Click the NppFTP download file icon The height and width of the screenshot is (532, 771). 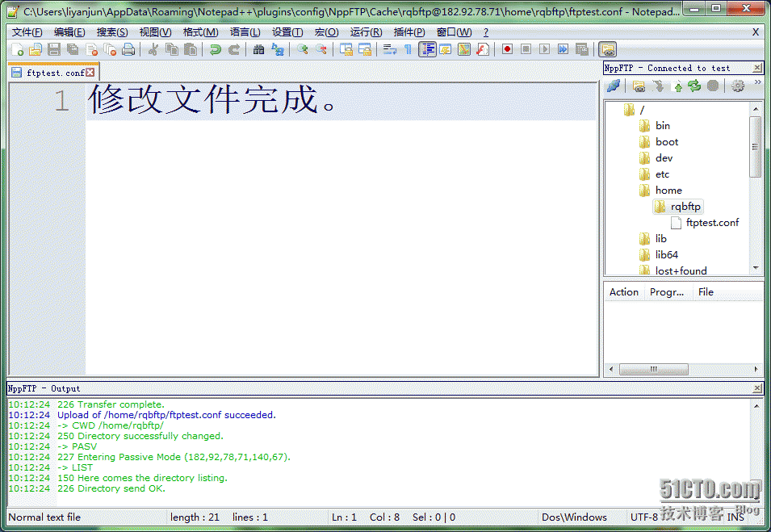coord(658,86)
